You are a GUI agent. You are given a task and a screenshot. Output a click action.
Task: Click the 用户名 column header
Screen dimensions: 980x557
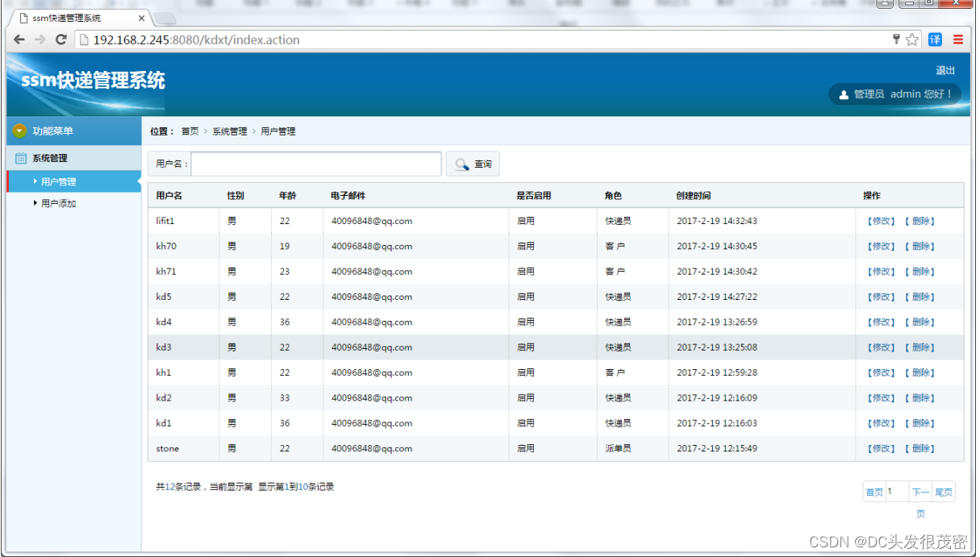coord(169,196)
